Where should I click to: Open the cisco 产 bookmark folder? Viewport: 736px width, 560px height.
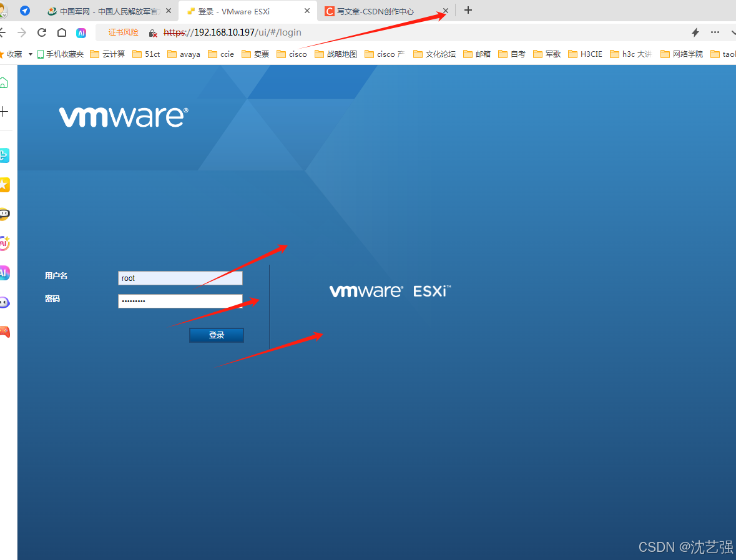[385, 54]
